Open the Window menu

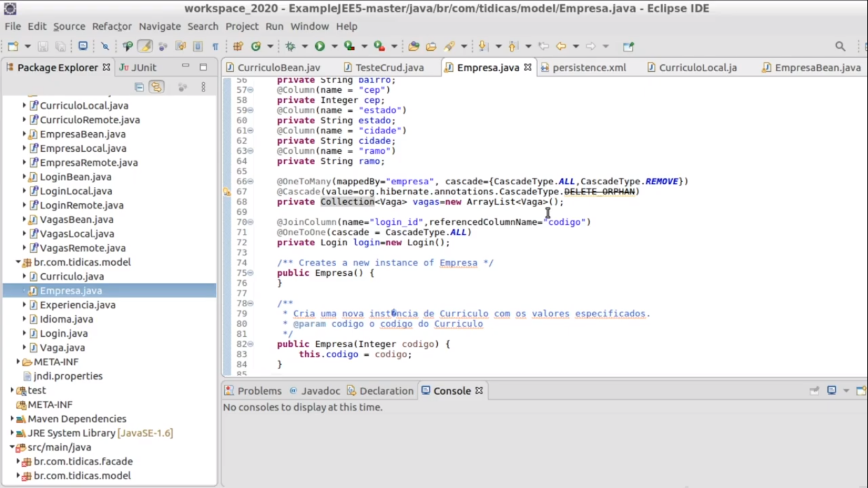click(x=310, y=26)
